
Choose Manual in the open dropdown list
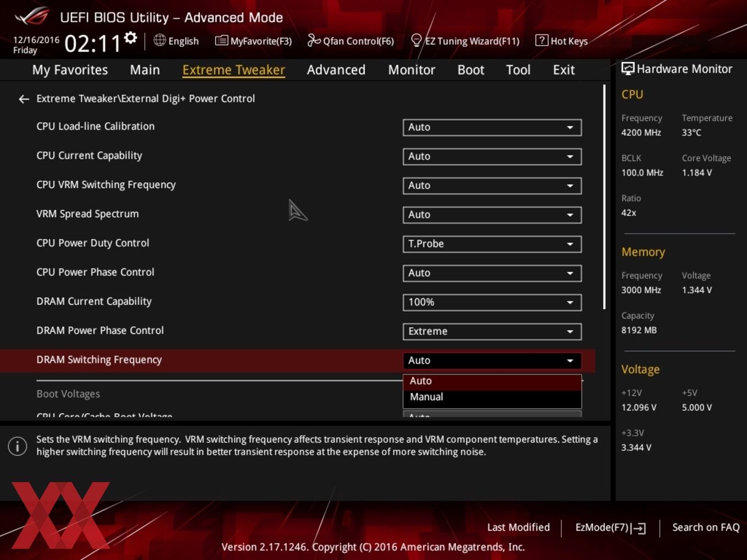(x=492, y=397)
